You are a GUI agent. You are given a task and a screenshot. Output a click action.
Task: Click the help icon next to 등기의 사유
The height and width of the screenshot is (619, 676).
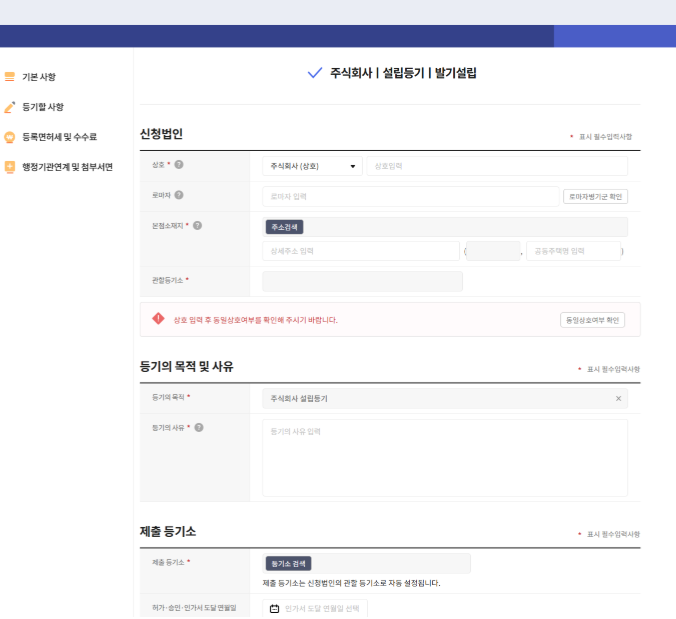click(199, 428)
